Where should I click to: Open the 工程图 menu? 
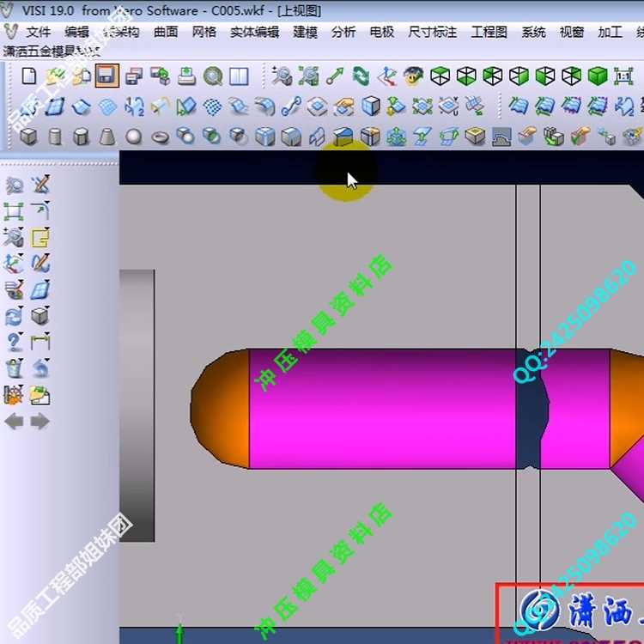coord(489,32)
